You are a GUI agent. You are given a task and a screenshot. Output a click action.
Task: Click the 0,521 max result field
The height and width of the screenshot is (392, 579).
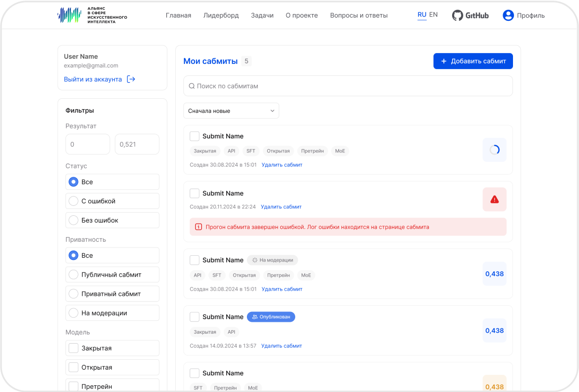point(137,144)
